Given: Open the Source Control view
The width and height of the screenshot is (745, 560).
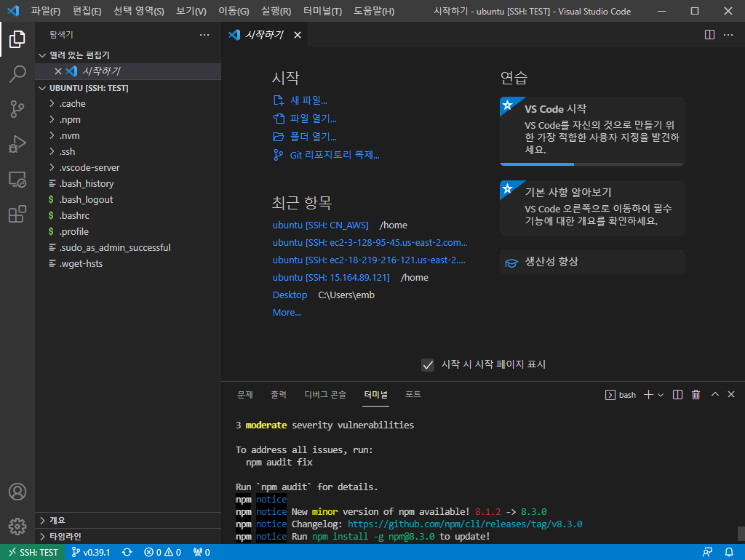Looking at the screenshot, I should [17, 109].
